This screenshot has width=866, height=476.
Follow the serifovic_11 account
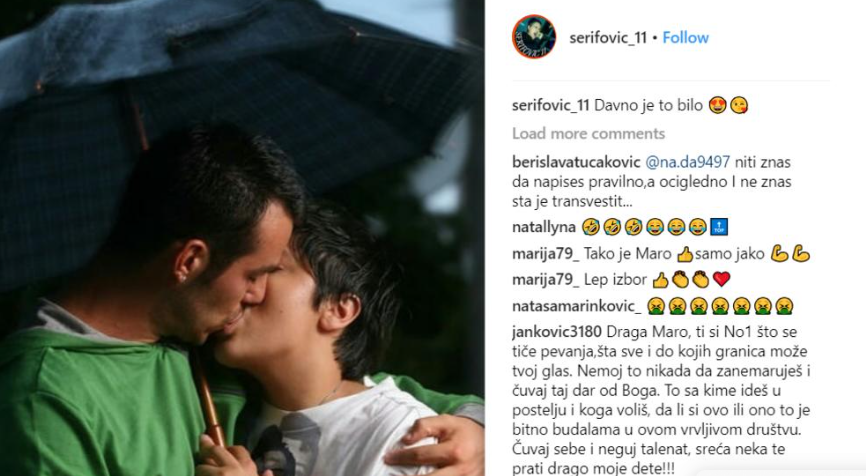[685, 38]
